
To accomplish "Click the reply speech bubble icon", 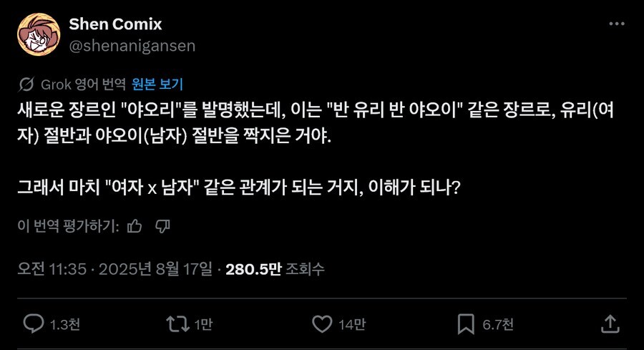I will tap(34, 324).
